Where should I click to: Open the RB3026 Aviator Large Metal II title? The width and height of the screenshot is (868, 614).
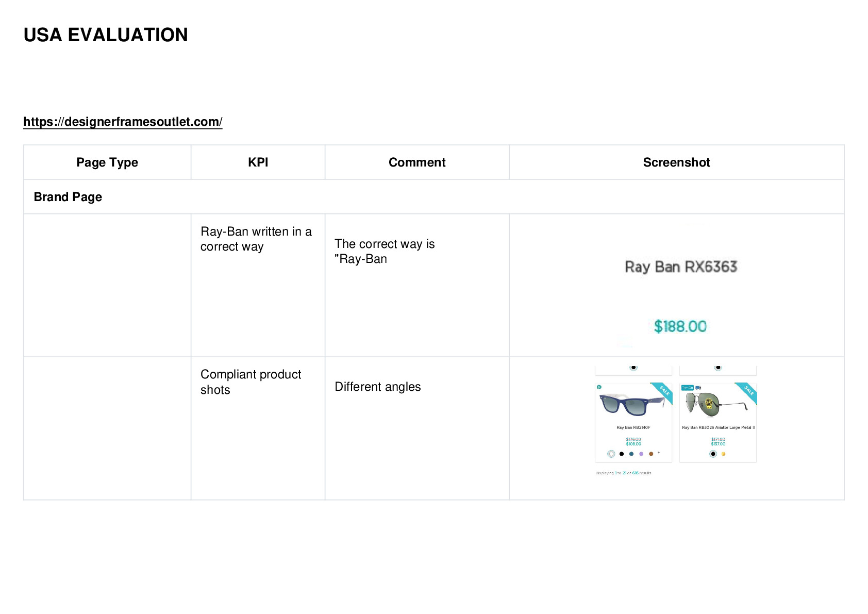coord(718,427)
